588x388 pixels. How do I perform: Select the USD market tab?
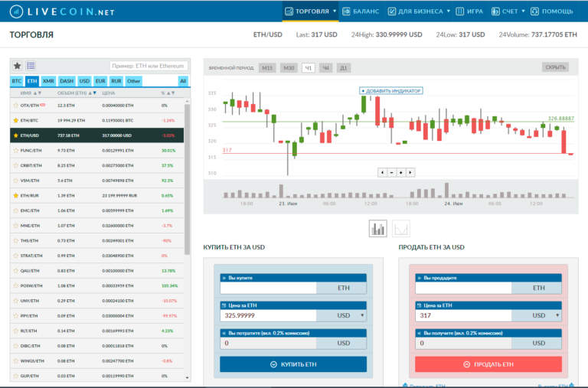(x=84, y=81)
